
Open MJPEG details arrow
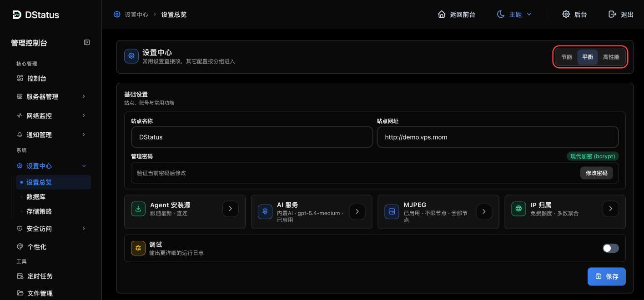(x=484, y=211)
